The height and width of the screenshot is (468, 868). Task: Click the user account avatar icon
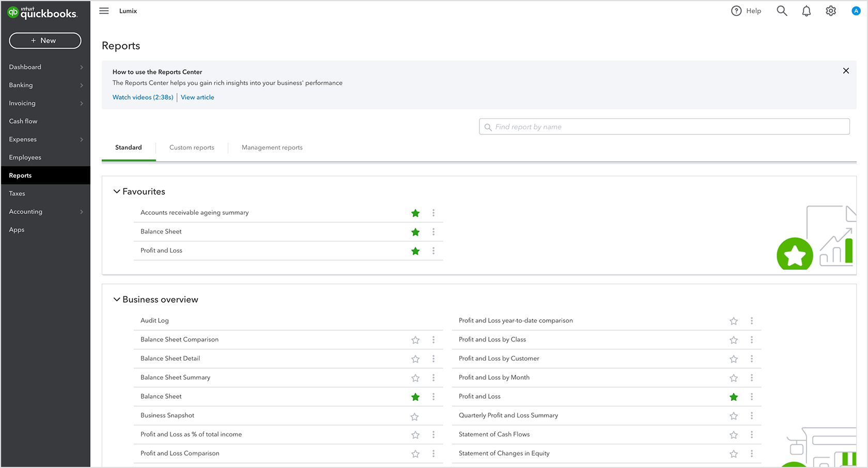click(856, 11)
